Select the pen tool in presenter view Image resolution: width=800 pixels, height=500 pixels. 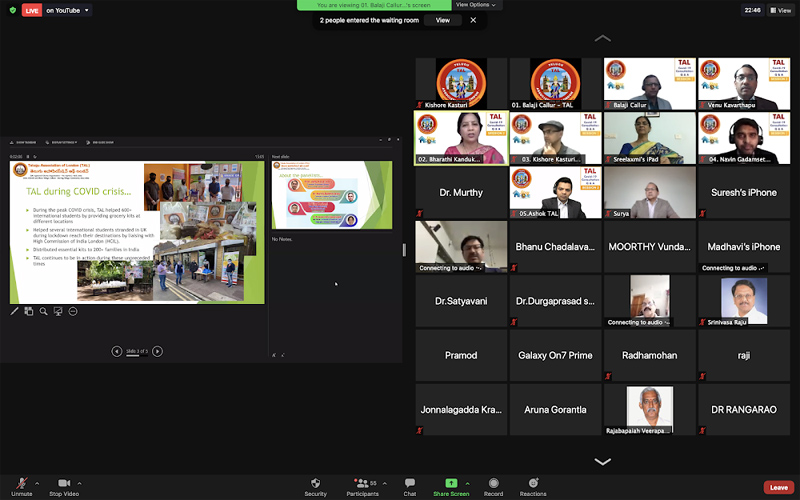(14, 311)
